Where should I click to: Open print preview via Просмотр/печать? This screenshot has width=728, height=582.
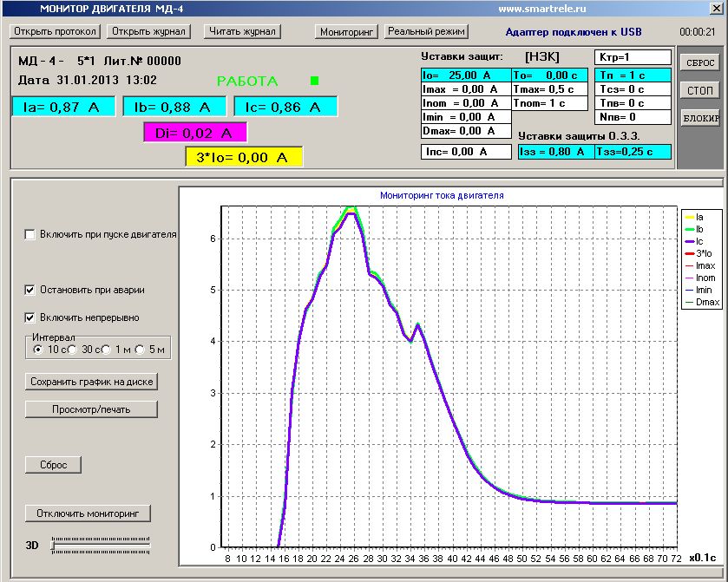[90, 409]
